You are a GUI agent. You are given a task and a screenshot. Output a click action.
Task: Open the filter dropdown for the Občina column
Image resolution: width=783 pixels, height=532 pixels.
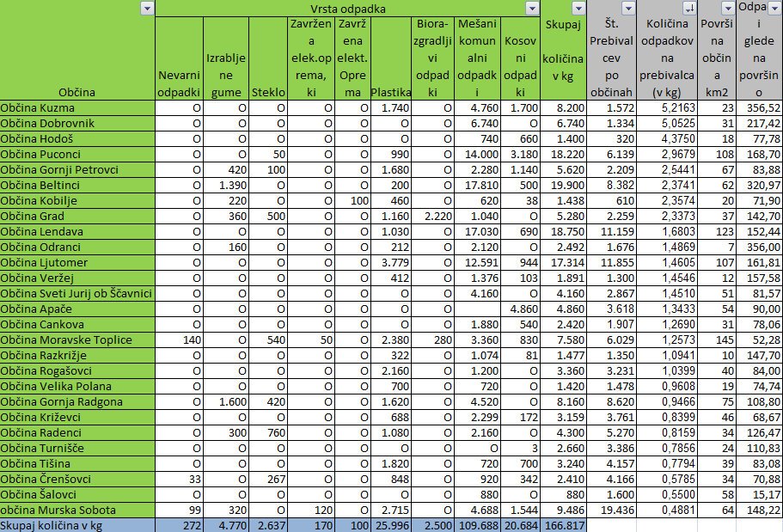(x=147, y=8)
